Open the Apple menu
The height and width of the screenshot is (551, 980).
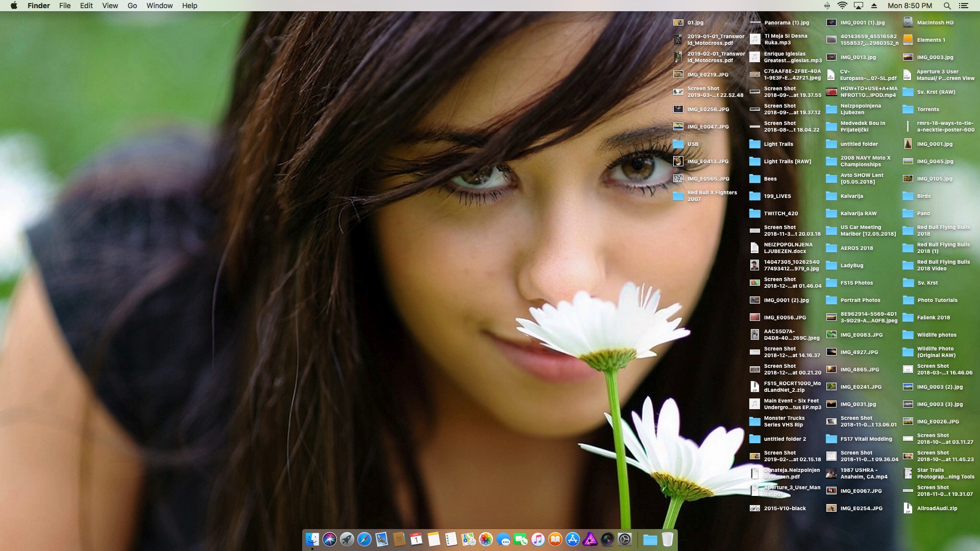14,6
